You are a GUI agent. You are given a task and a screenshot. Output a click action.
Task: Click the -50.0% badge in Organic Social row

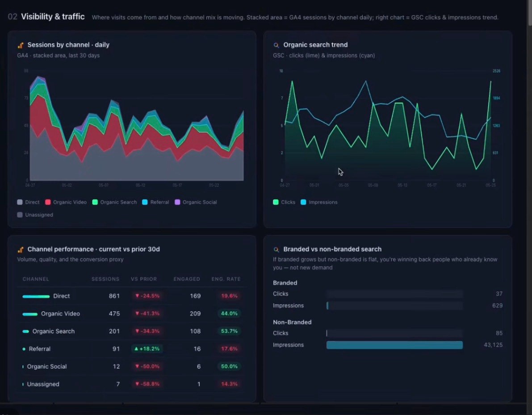(147, 366)
